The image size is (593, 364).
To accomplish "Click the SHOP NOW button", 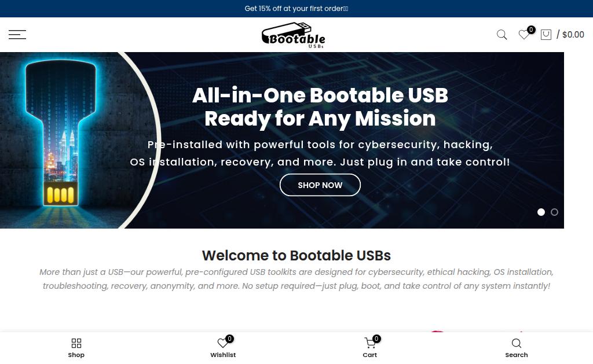I will coord(320,185).
